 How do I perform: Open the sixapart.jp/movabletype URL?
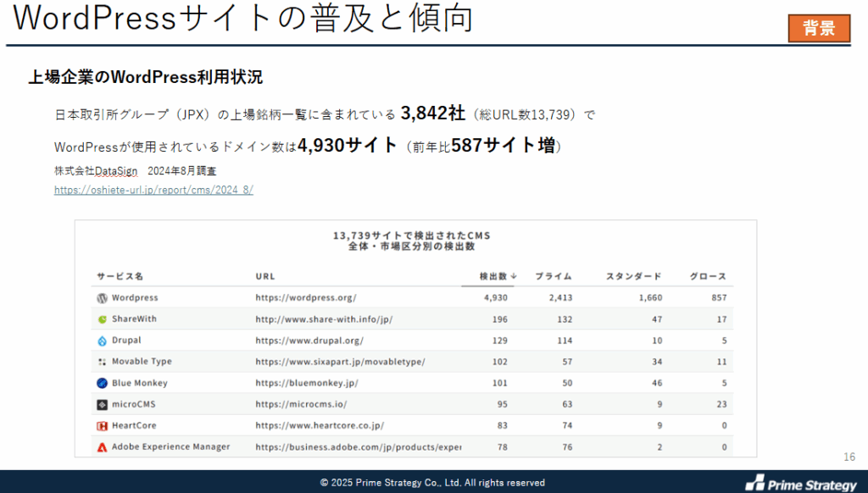click(341, 362)
